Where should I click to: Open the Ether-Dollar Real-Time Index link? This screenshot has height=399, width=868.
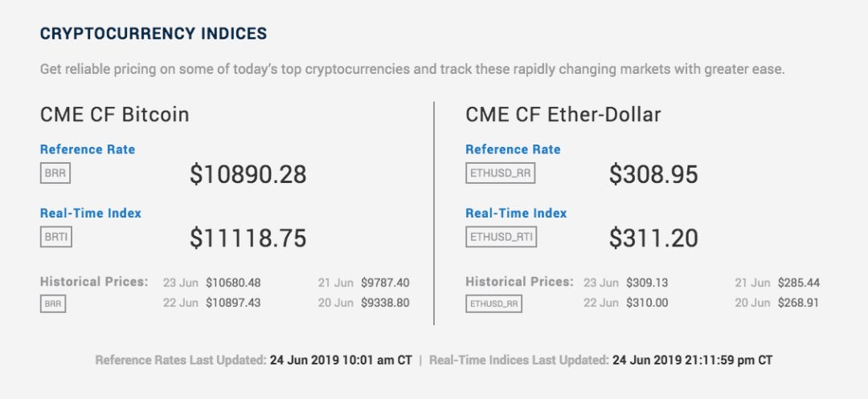point(517,213)
